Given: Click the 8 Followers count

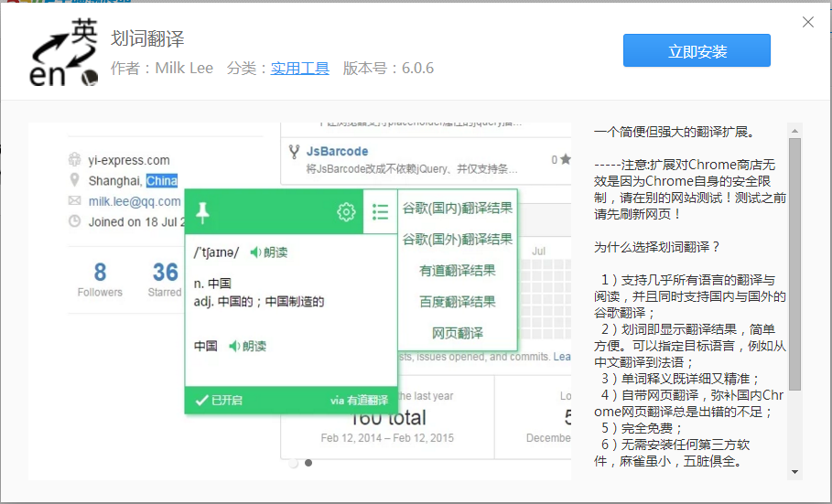Looking at the screenshot, I should 100,279.
